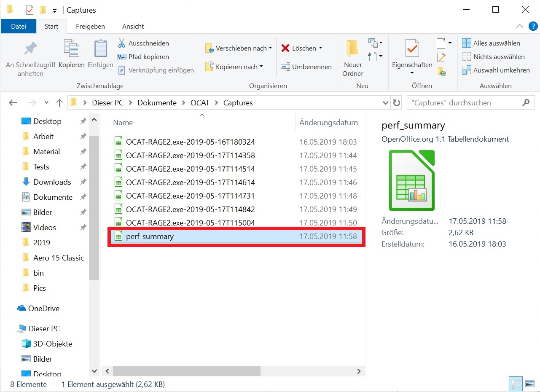The image size is (540, 392).
Task: Click Verknüpfung einfügen
Action: [x=156, y=70]
